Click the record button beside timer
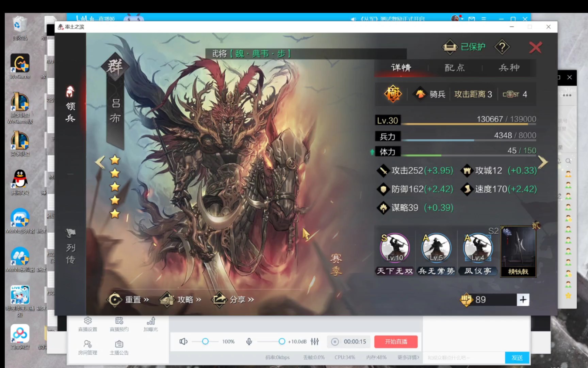Image resolution: width=588 pixels, height=368 pixels. [335, 341]
